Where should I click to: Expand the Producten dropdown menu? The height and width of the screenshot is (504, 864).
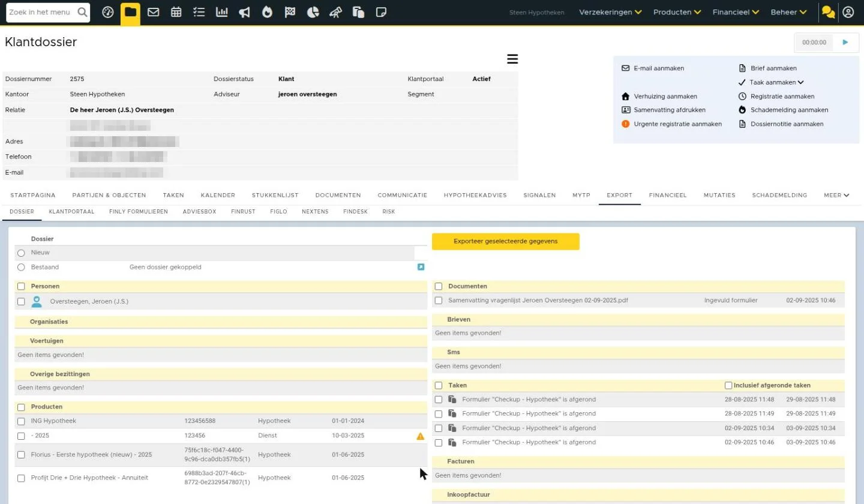pos(677,12)
